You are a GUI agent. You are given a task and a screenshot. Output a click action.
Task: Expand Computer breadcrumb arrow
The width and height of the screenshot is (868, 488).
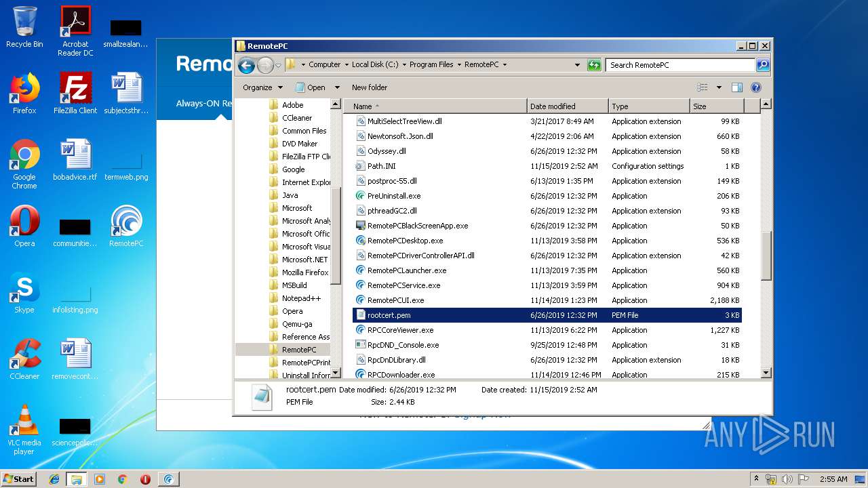pos(347,65)
